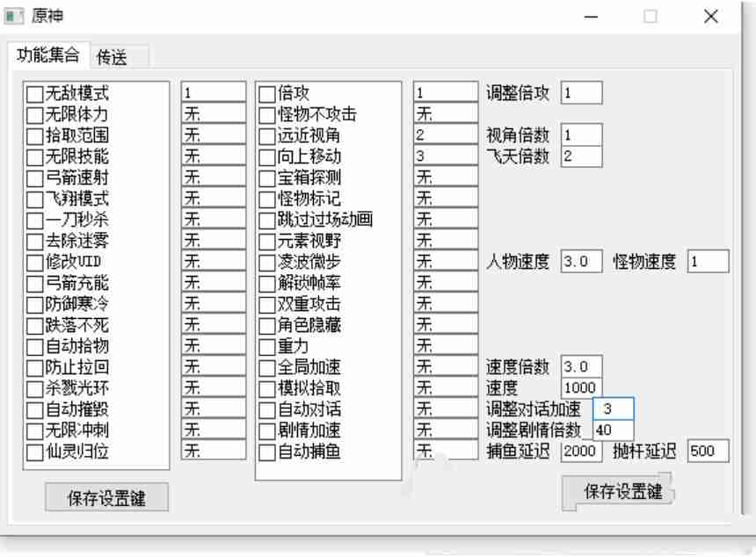Check the 跌落不死 box
756x557 pixels.
click(x=34, y=326)
